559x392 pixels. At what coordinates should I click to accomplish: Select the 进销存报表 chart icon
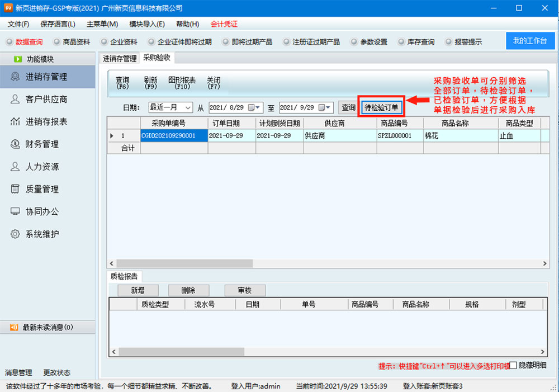[x=15, y=122]
